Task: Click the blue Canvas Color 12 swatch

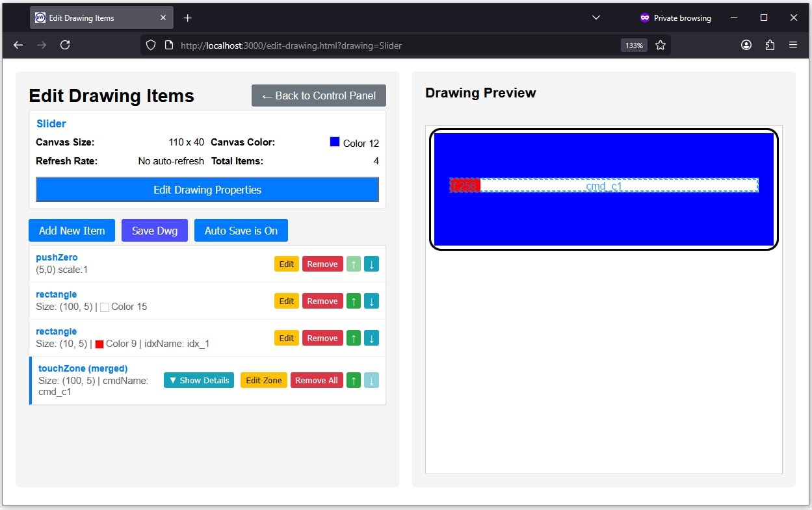Action: click(x=335, y=142)
